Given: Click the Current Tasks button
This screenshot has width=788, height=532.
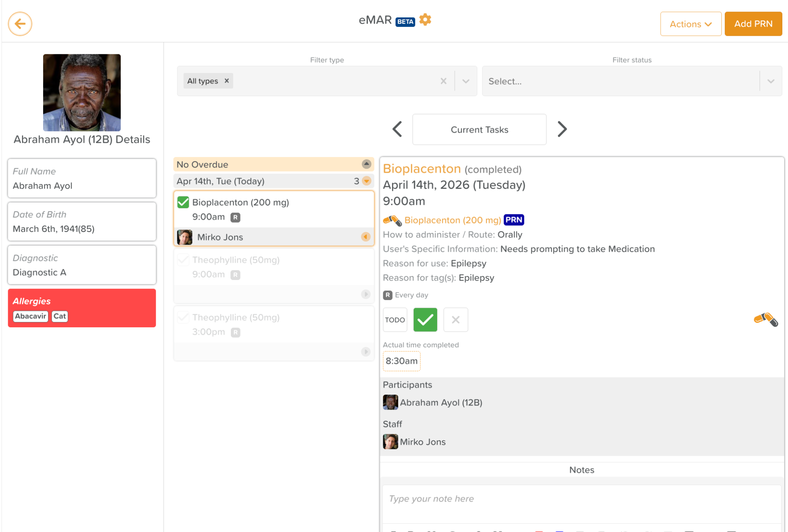Looking at the screenshot, I should pyautogui.click(x=479, y=130).
